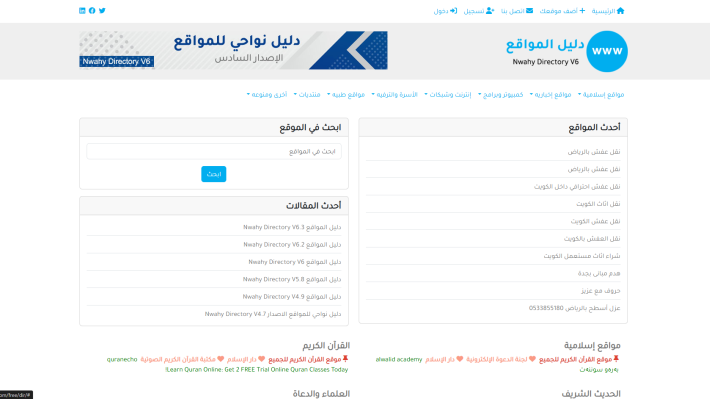710x399 pixels.
Task: Expand the كمبيوتر وبرامج dropdown menu
Action: [x=500, y=94]
